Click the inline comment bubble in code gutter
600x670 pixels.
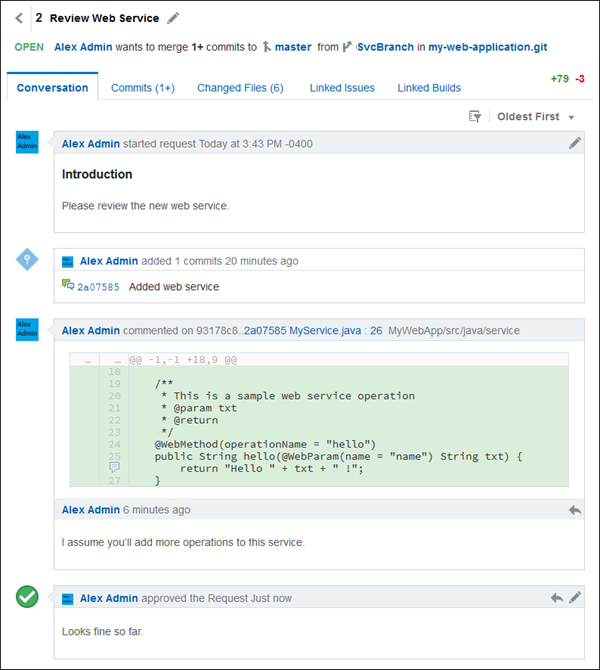[114, 467]
